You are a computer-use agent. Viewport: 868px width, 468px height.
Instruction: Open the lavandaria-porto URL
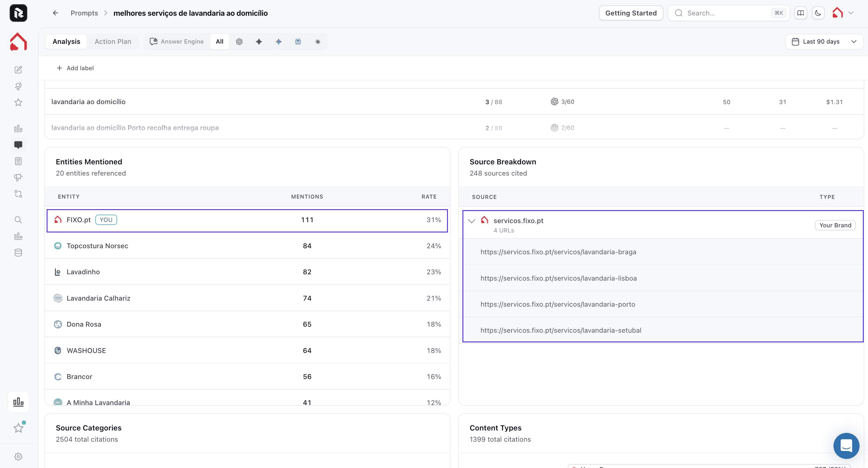click(558, 304)
